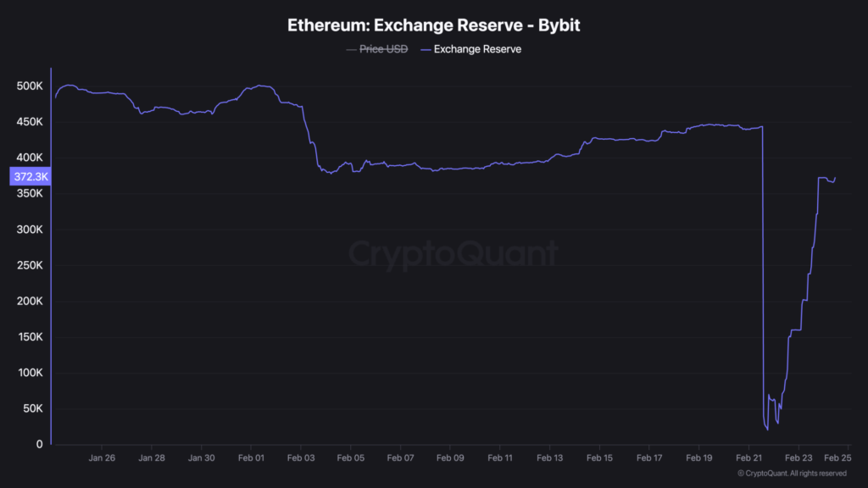Click the chart title Ethereum: Exchange Reserve - Bybit
This screenshot has height=488, width=868.
[x=434, y=25]
